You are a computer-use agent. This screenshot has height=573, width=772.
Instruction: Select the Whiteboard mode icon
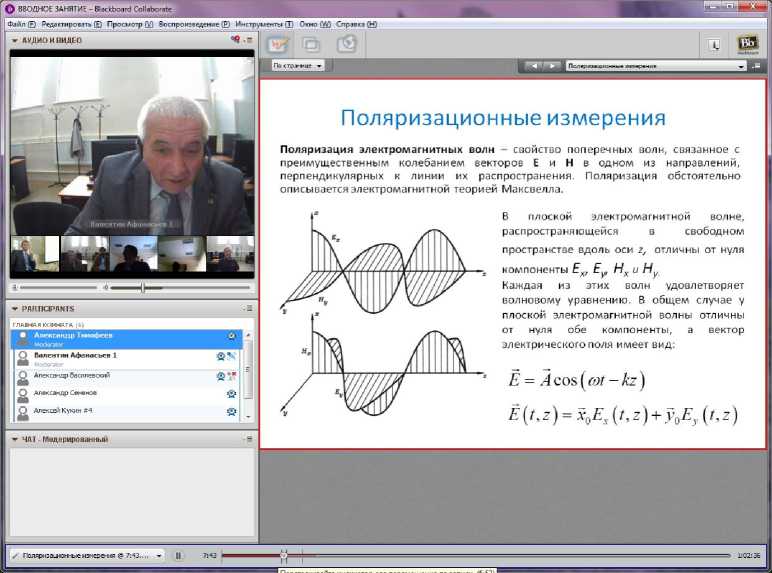click(279, 44)
